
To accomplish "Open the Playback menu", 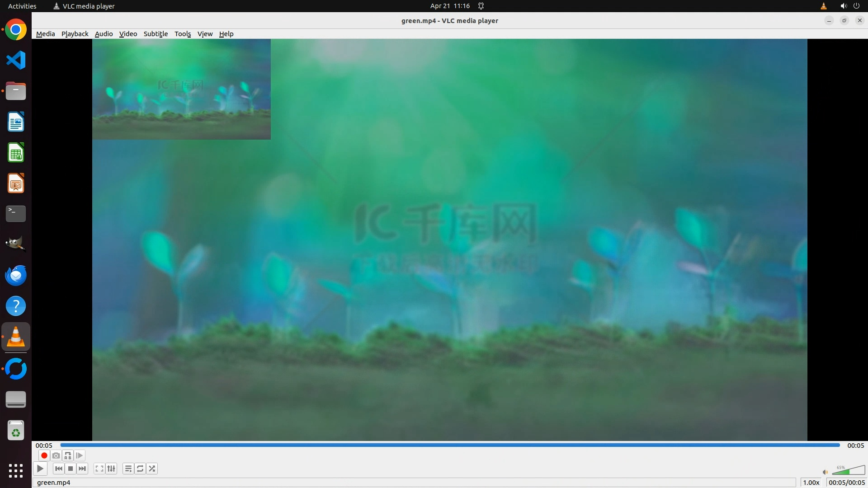I will coord(75,34).
